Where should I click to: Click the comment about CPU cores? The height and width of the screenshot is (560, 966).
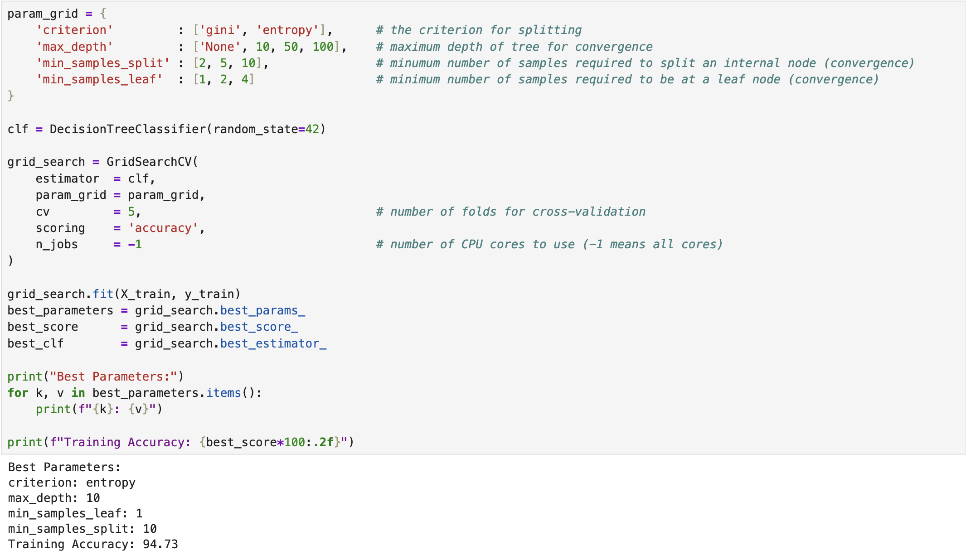coord(549,245)
